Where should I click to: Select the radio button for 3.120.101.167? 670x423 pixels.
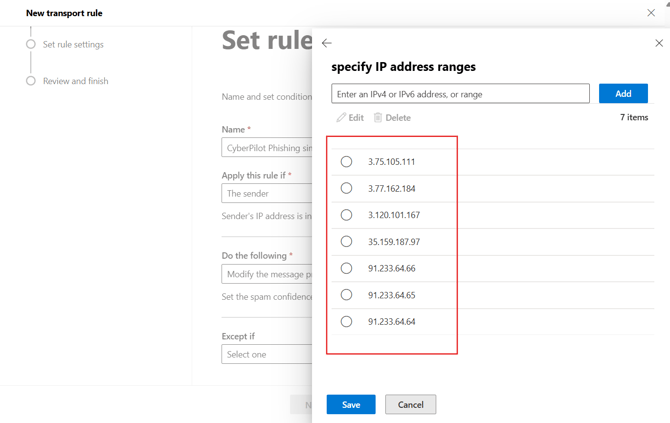(x=346, y=215)
